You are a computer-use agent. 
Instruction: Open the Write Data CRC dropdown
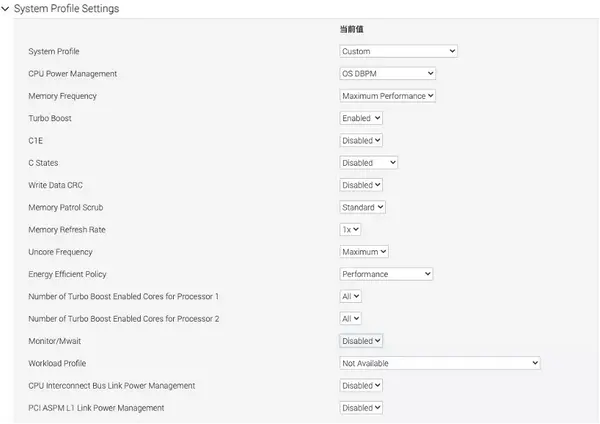click(x=361, y=185)
